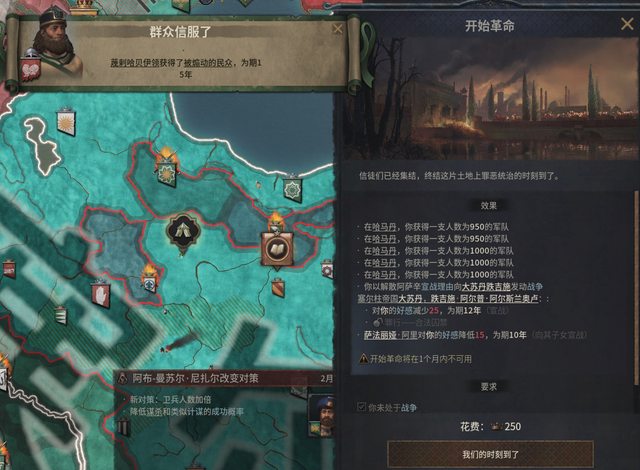The image size is (640, 470).
Task: Click the orange striped shield banner
Action: click(278, 288)
